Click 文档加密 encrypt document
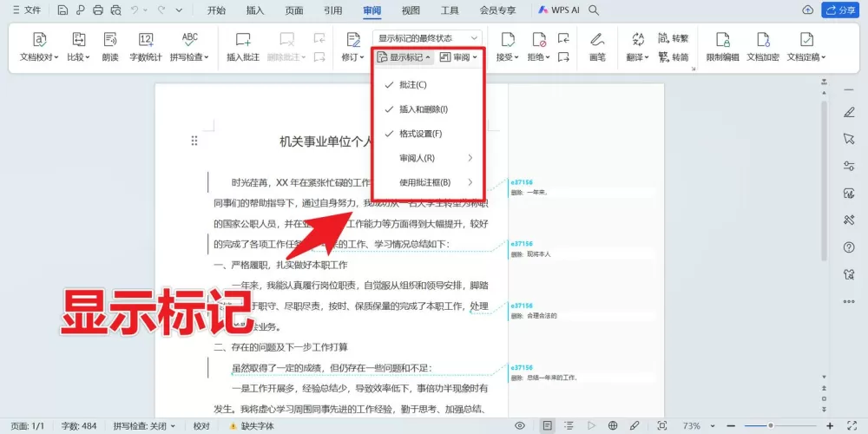The image size is (868, 434). [x=763, y=47]
